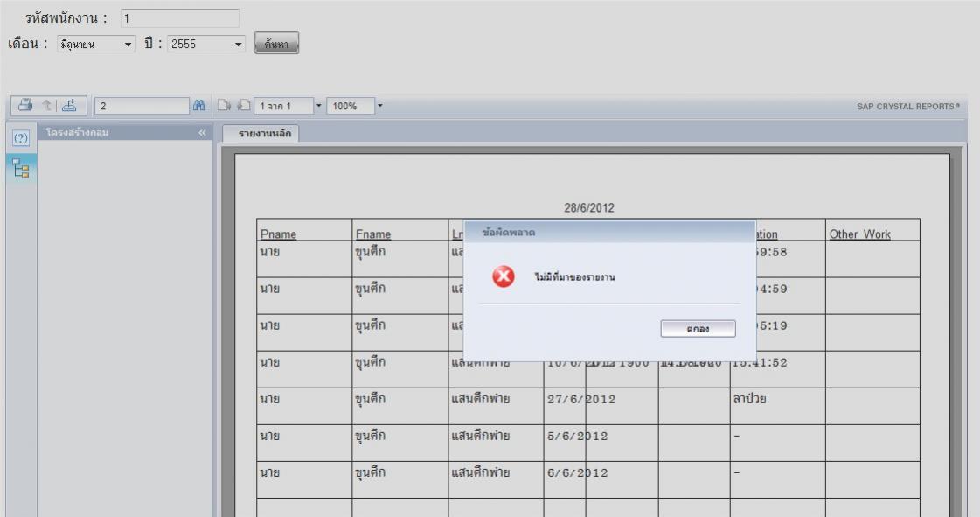Viewport: 980px width, 517px height.
Task: Click the รหัสพนักงาน input field
Action: coord(180,18)
